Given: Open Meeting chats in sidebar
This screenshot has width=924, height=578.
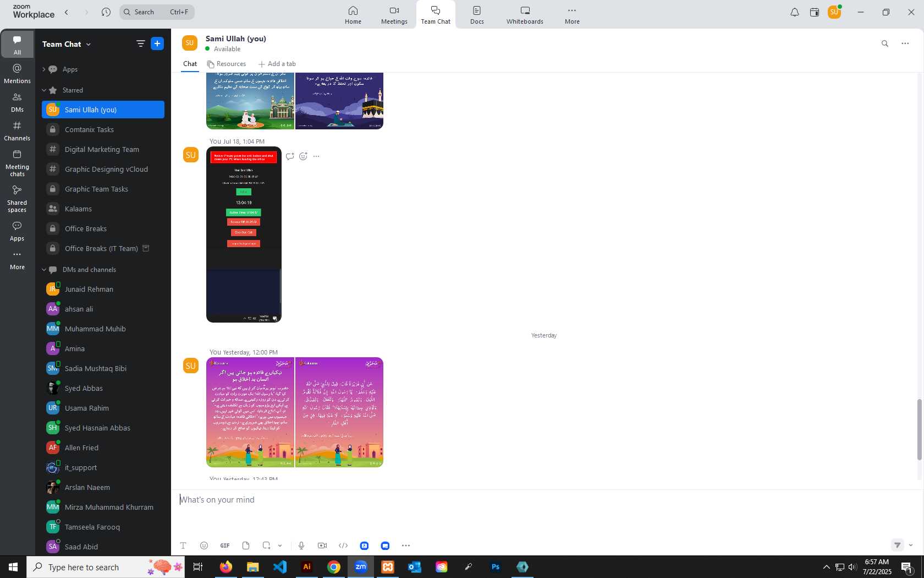Looking at the screenshot, I should [17, 163].
